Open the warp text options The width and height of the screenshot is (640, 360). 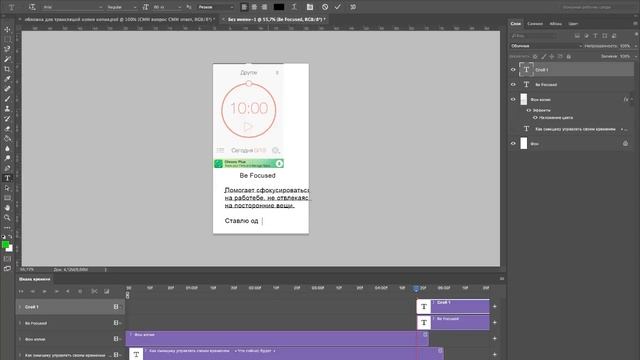(x=294, y=7)
